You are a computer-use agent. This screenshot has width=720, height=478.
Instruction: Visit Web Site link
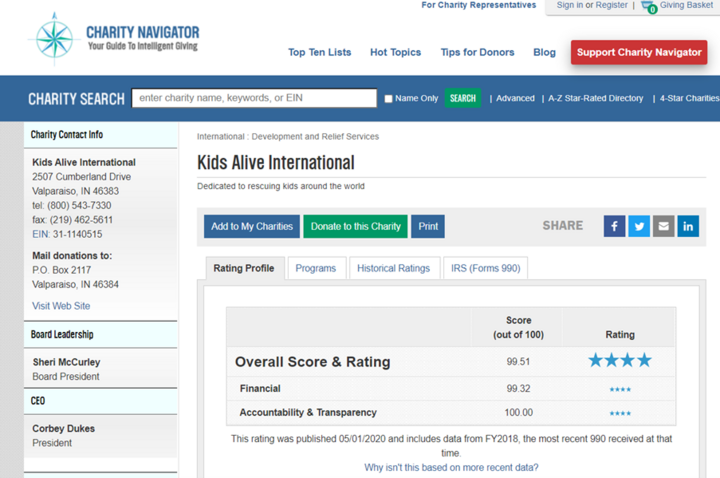pyautogui.click(x=61, y=306)
